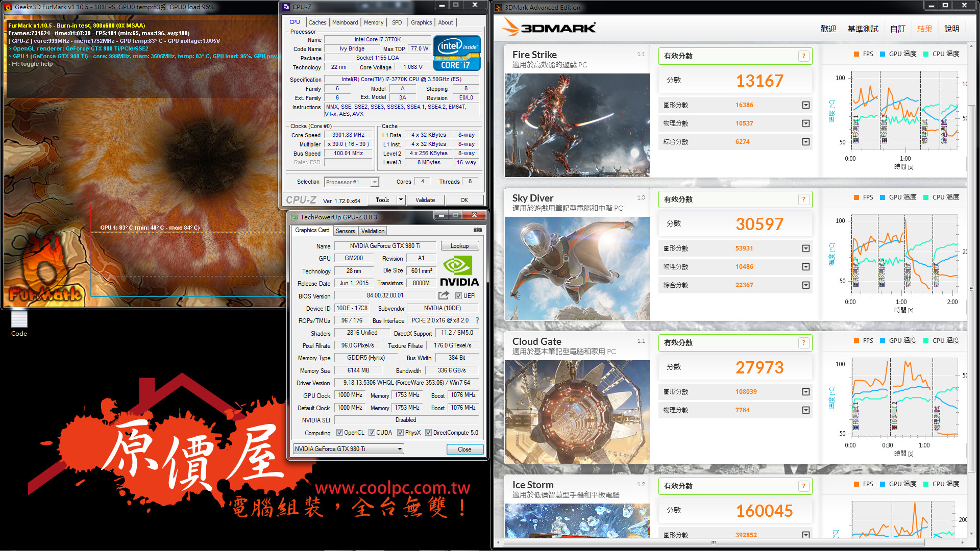980x551 pixels.
Task: Click the green CPU 溫度 legend swatch for Cloud Gate
Action: (x=925, y=341)
